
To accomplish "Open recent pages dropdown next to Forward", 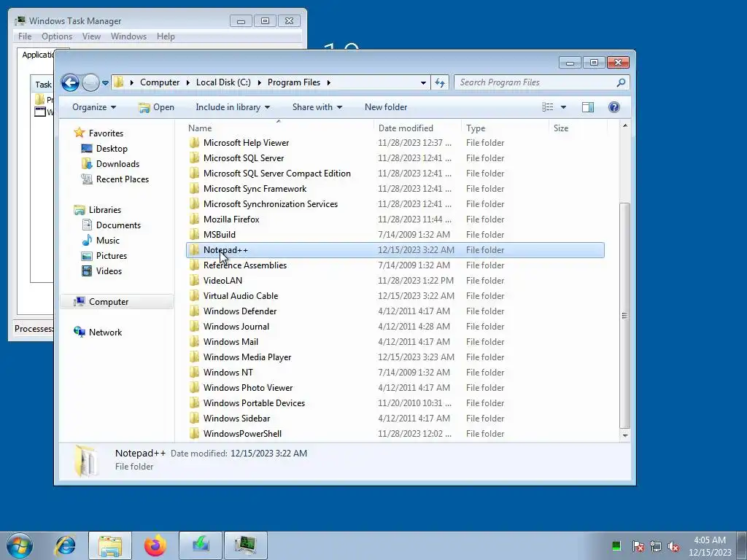I will (105, 83).
